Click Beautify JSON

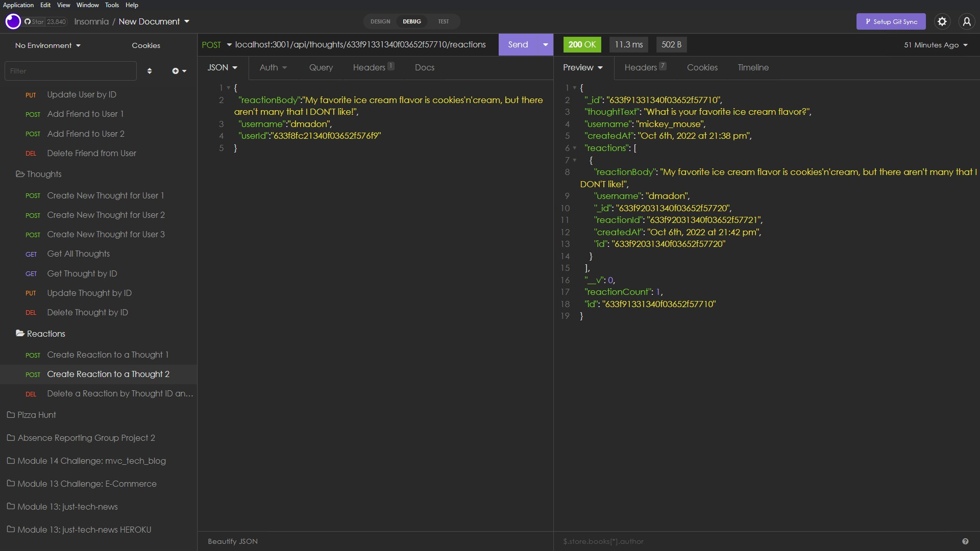point(233,541)
